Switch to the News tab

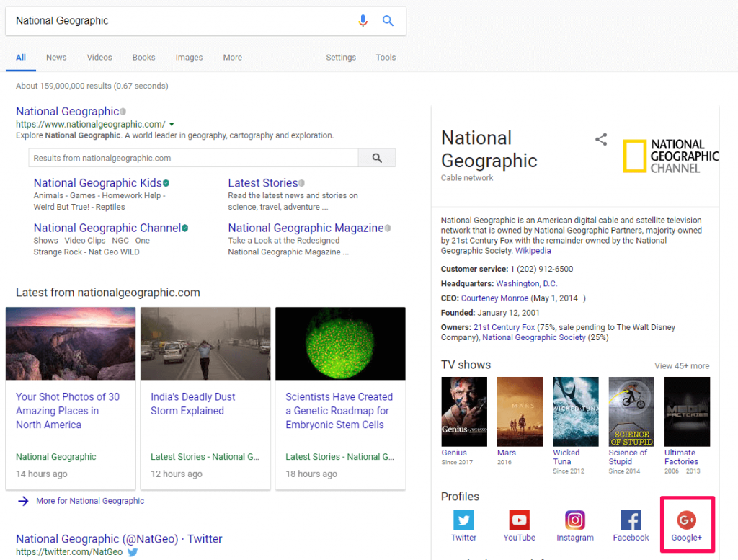pyautogui.click(x=56, y=58)
